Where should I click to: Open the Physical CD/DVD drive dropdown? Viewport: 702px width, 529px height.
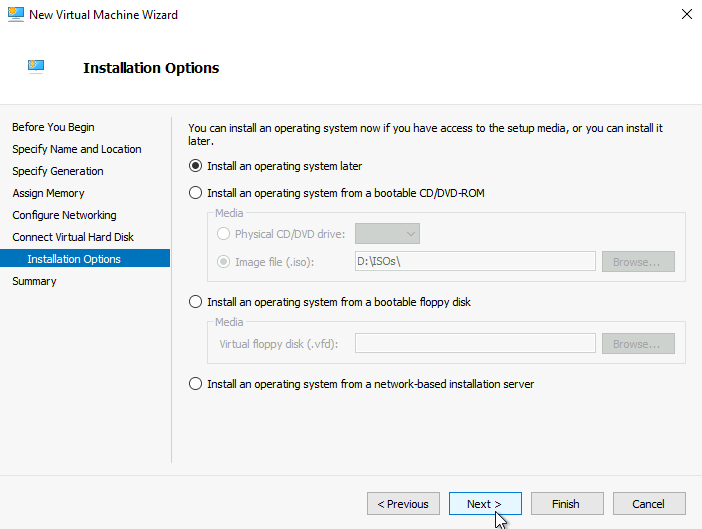tap(387, 234)
